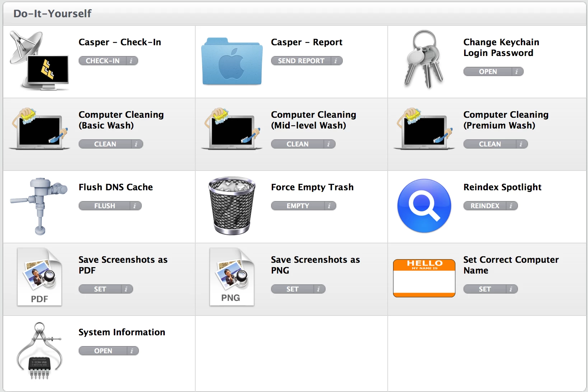
Task: Open System Information with OPEN button
Action: pyautogui.click(x=103, y=351)
